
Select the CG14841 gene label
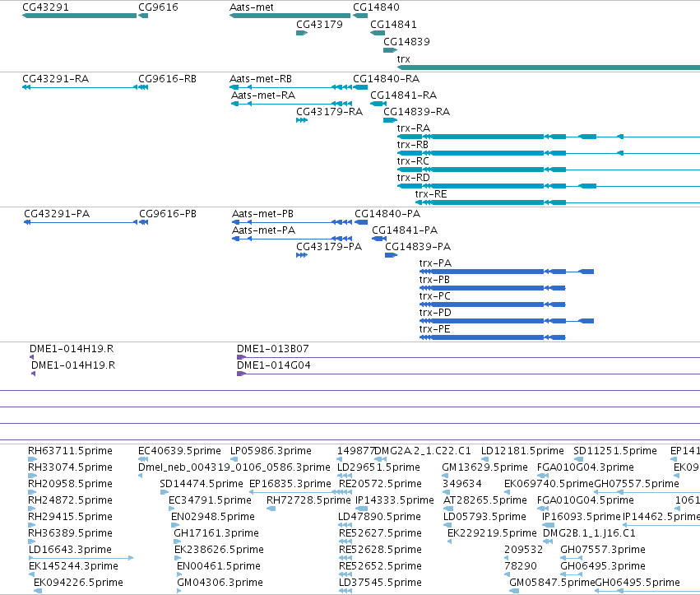[x=393, y=25]
